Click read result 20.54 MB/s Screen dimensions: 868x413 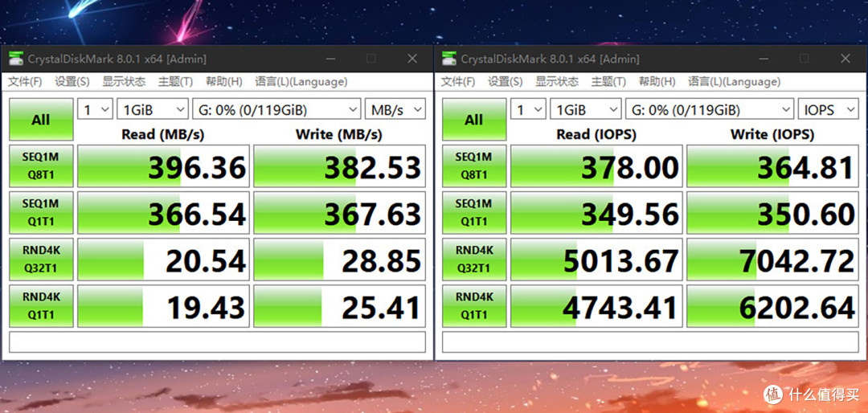coord(163,259)
